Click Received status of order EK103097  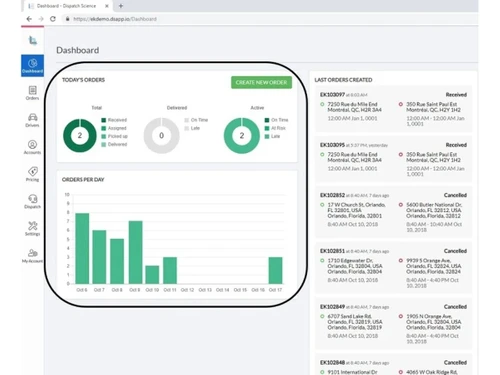[x=456, y=95]
